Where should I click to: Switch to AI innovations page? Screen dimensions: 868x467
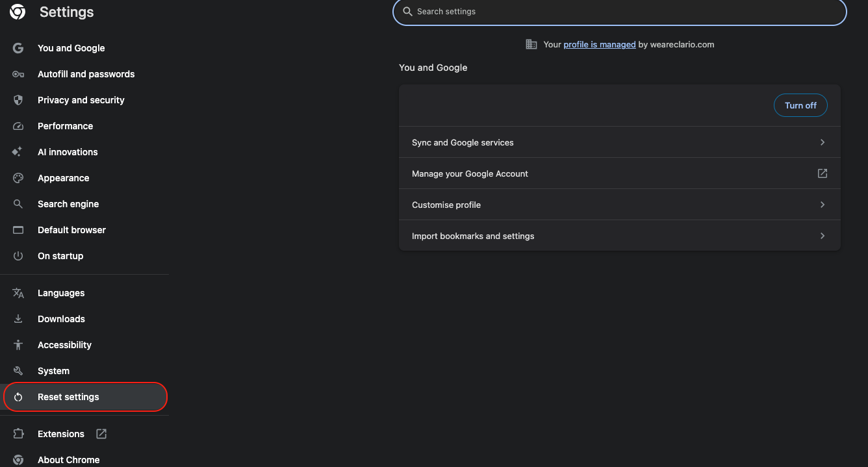click(x=68, y=152)
